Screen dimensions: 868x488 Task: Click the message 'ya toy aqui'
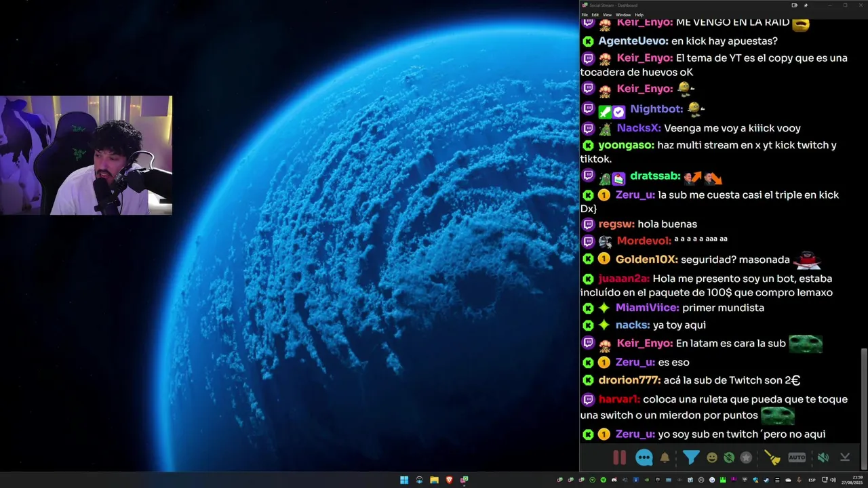tap(679, 325)
